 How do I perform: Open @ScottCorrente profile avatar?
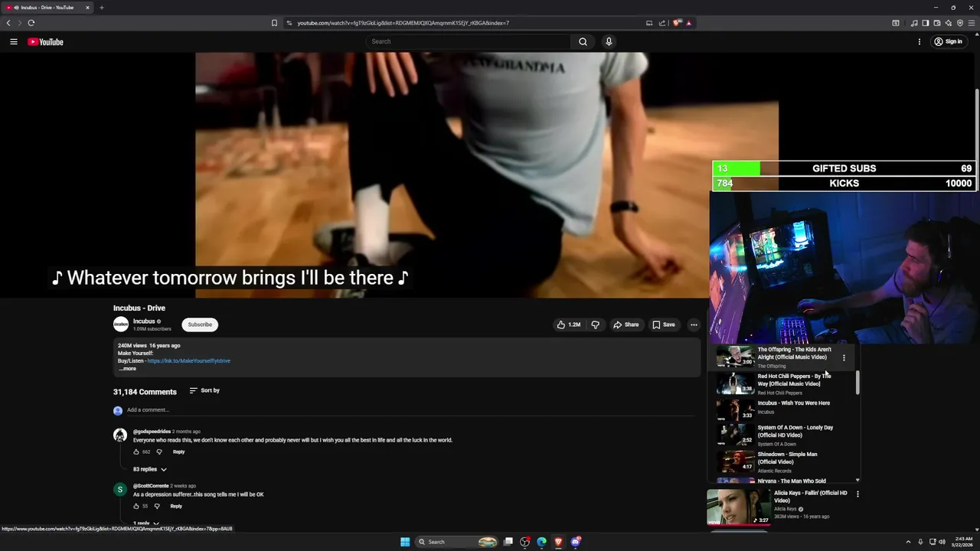[120, 490]
